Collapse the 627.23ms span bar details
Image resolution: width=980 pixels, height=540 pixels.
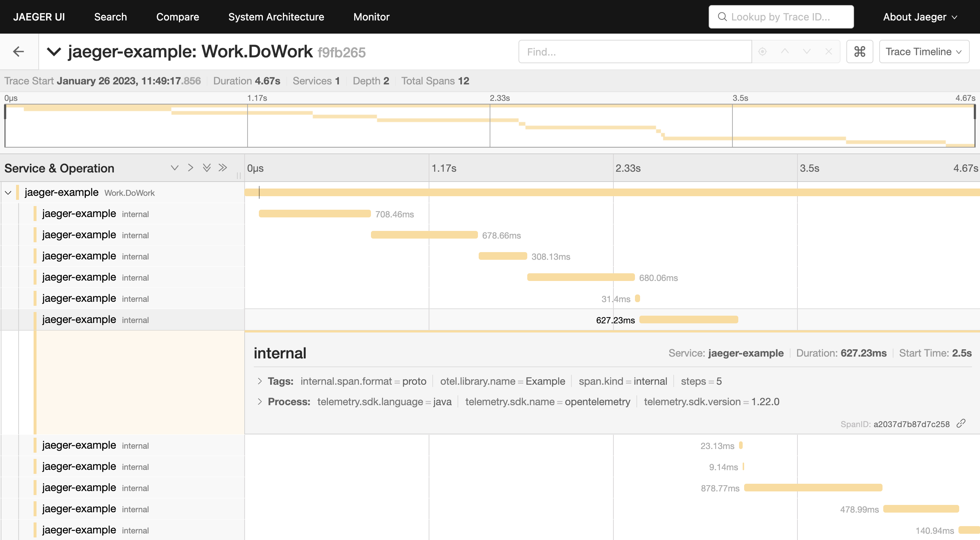pyautogui.click(x=689, y=320)
